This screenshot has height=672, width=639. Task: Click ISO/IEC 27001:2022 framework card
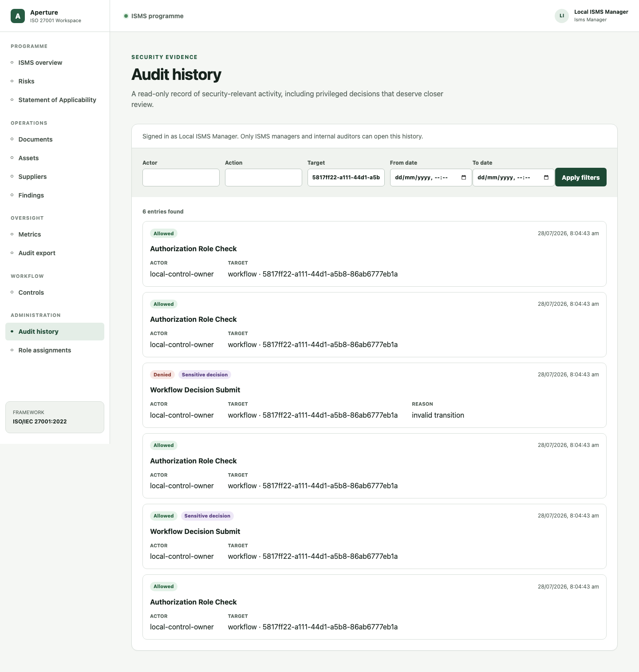coord(55,417)
